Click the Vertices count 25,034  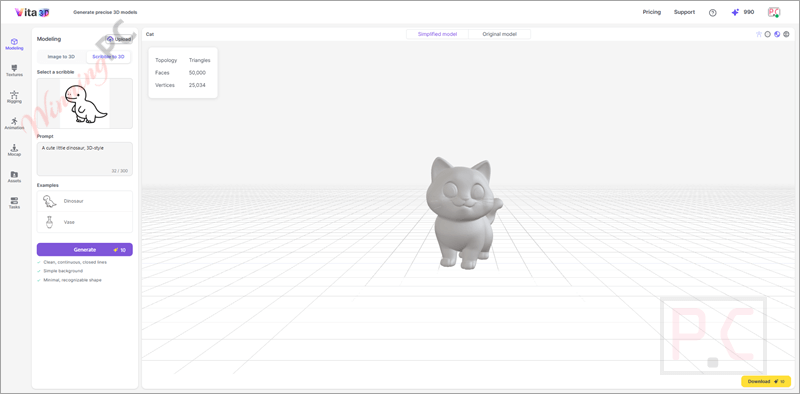click(197, 85)
